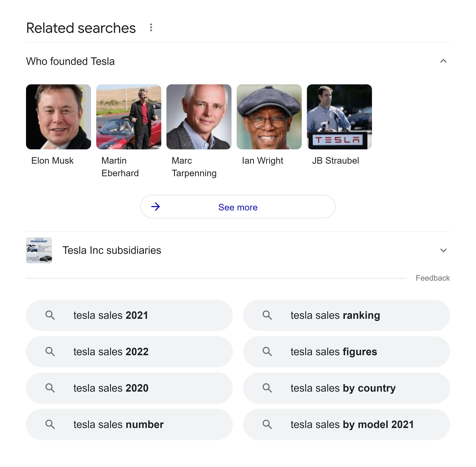
Task: Click the search icon next to tesla sales ranking
Action: 268,315
